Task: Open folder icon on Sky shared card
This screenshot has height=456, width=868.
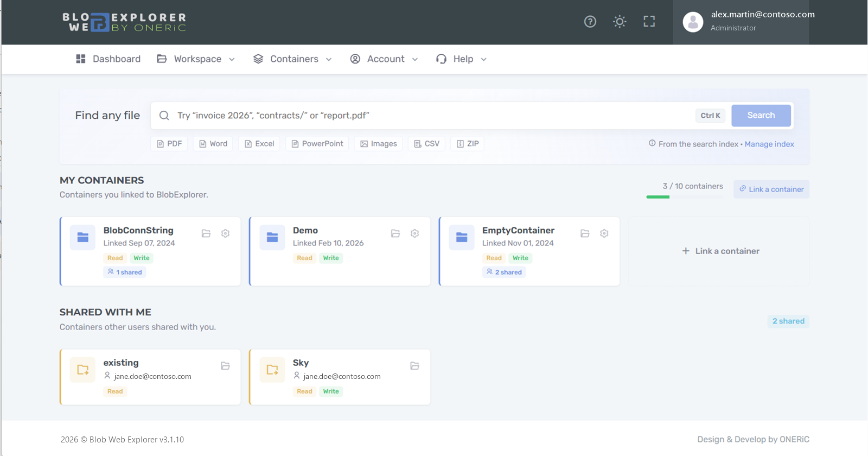Action: (415, 366)
